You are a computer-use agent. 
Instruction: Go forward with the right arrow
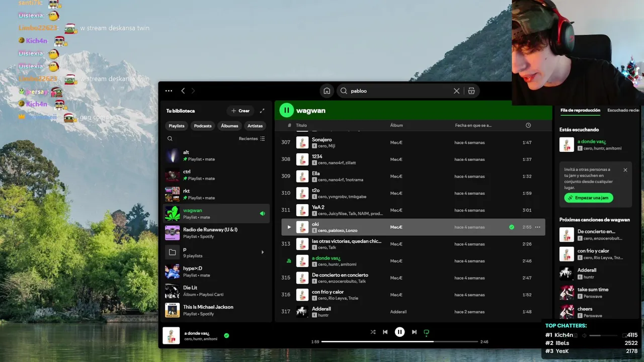[x=193, y=91]
